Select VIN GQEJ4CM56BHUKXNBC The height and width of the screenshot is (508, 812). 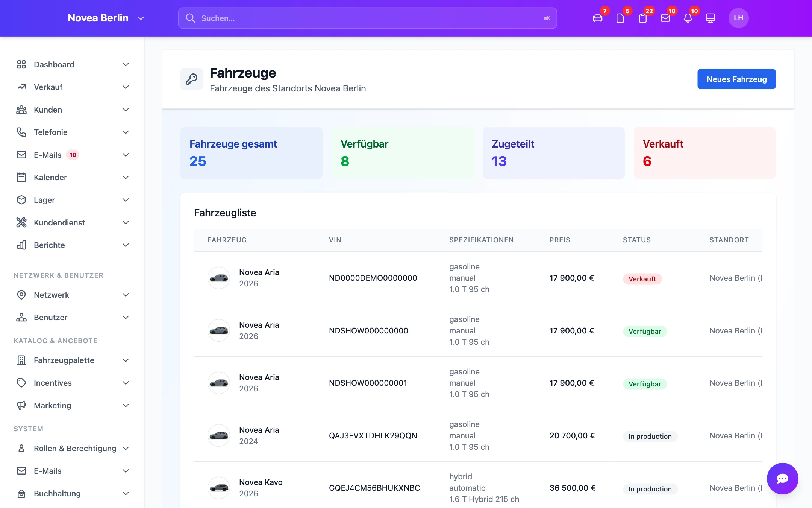point(374,488)
